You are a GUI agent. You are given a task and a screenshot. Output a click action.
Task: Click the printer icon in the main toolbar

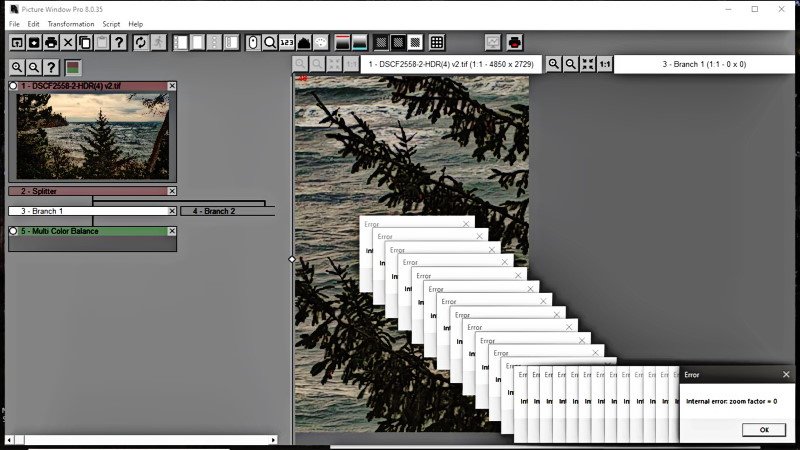pyautogui.click(x=51, y=42)
